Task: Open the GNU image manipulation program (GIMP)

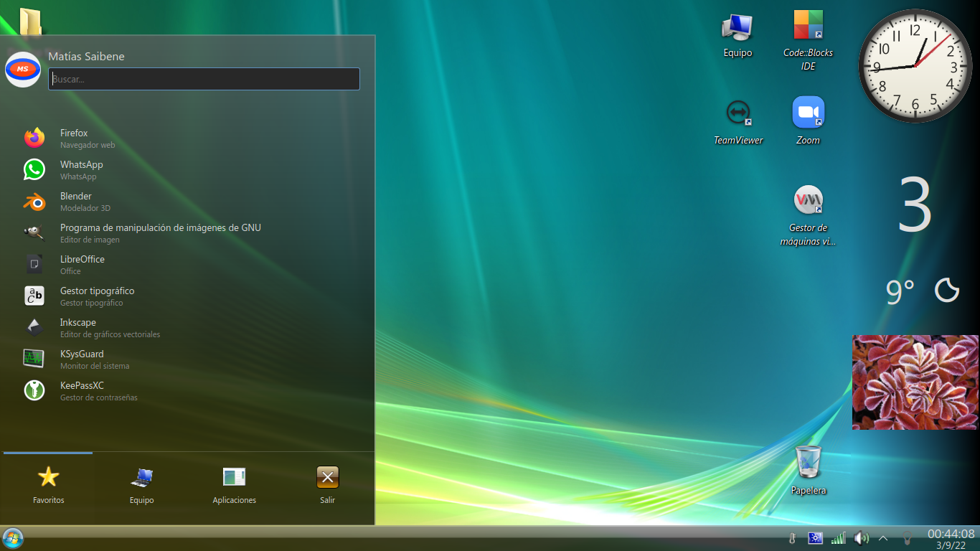Action: tap(188, 232)
